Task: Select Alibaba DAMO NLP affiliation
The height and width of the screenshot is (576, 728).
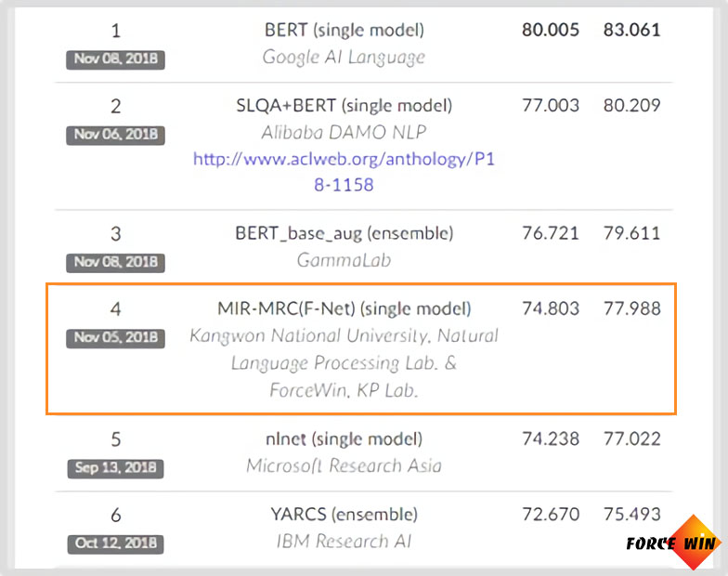Action: (x=344, y=132)
